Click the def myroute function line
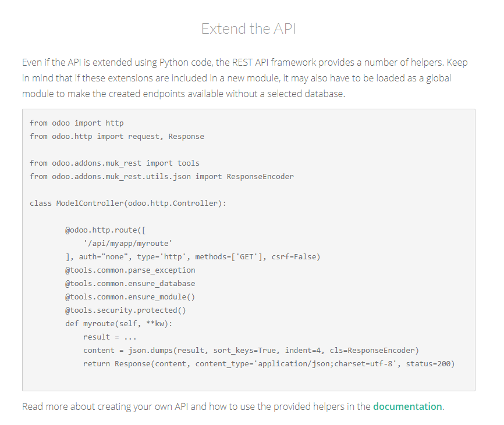This screenshot has width=504, height=425. tap(119, 324)
